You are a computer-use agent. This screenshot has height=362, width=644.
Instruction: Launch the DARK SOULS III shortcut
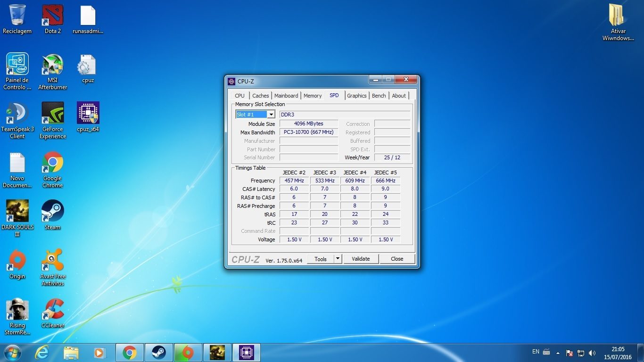(x=17, y=218)
